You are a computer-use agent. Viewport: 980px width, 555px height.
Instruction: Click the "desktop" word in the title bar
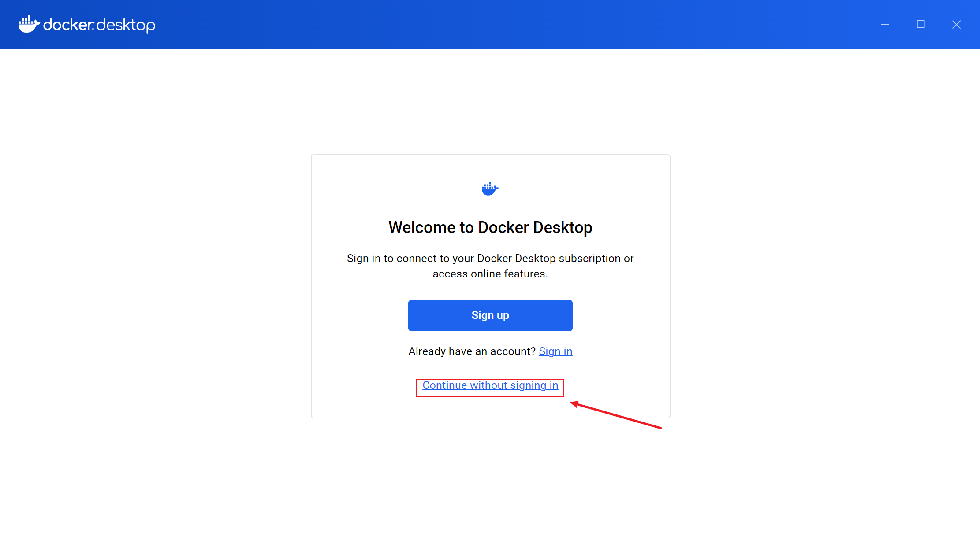point(126,26)
